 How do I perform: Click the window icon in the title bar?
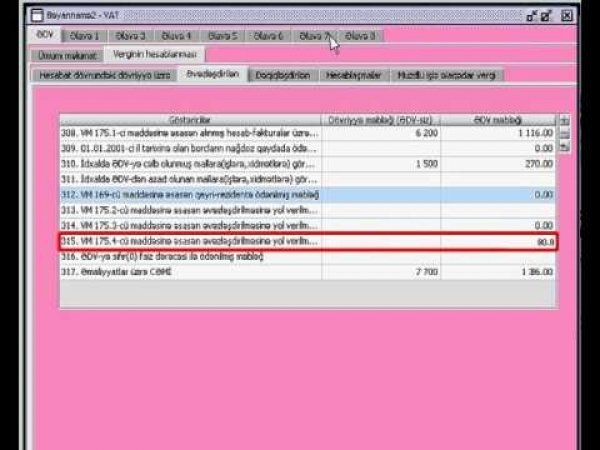(36, 17)
